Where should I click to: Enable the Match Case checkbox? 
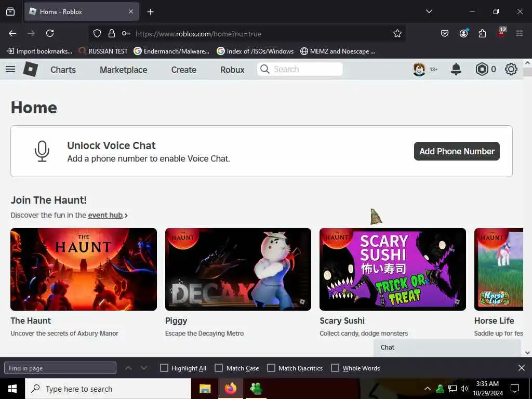point(219,368)
